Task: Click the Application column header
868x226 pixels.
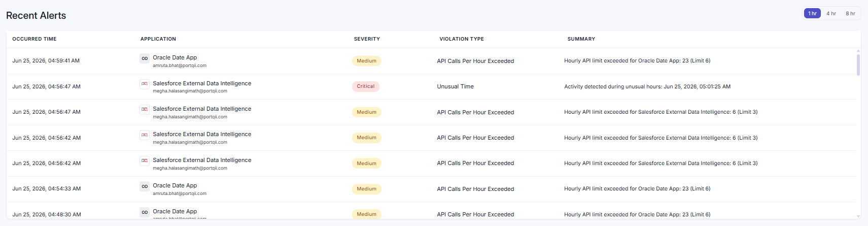Action: (x=158, y=39)
